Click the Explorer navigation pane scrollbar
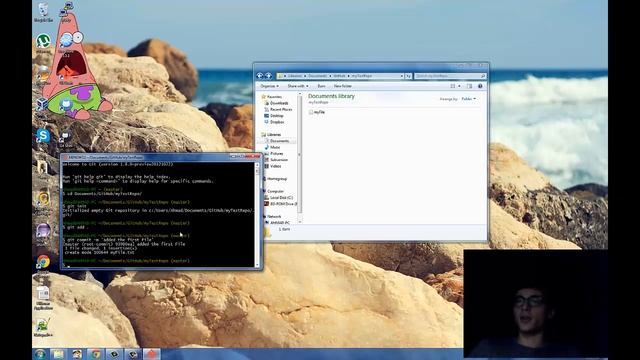Screen dimensions: 640x360 tap(300, 158)
